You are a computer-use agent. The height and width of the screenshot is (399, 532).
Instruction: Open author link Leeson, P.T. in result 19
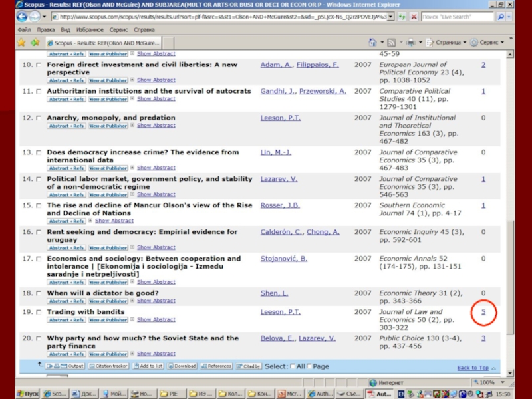(280, 312)
